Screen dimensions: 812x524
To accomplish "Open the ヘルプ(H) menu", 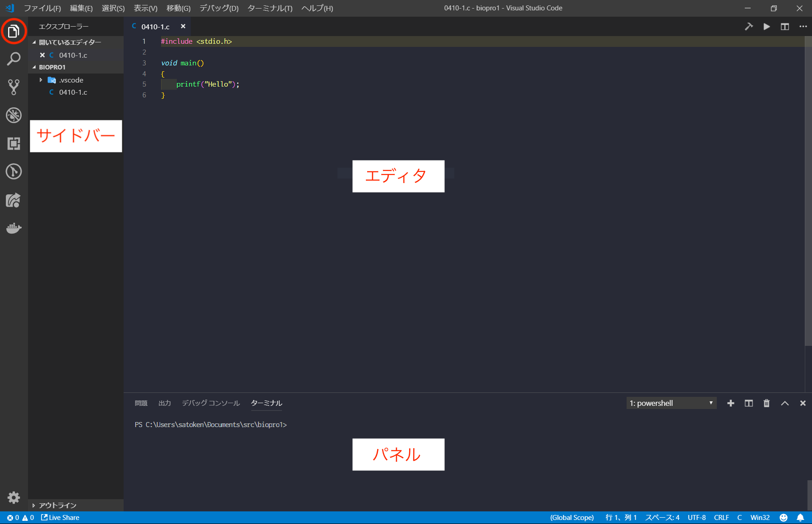I will [x=317, y=8].
